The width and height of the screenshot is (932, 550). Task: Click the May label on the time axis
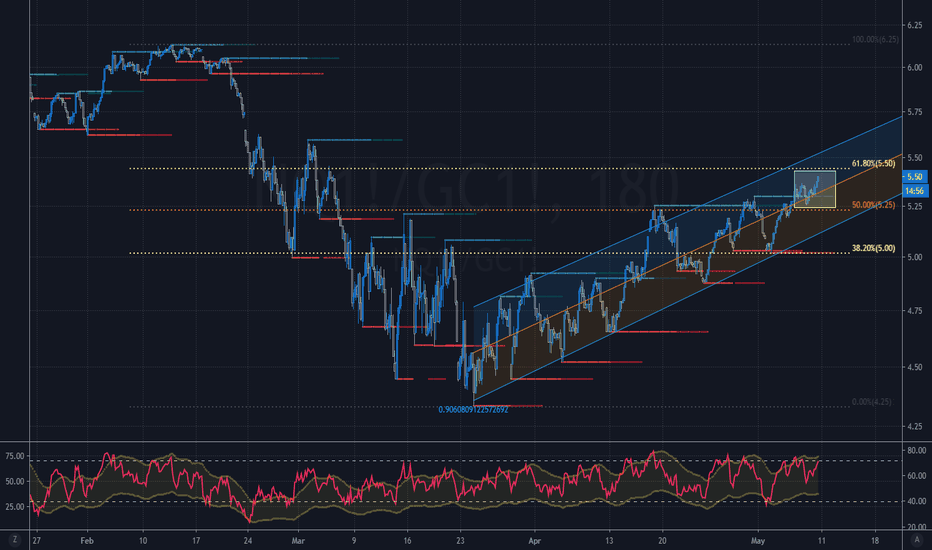coord(757,540)
